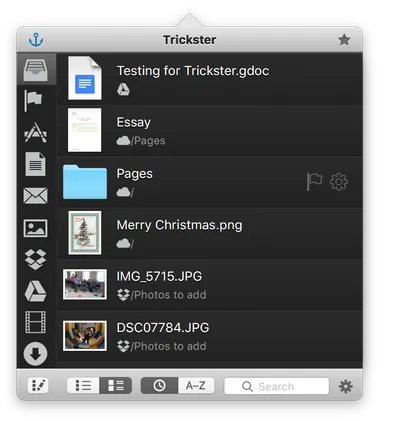The image size is (404, 421).
Task: Click the blue Pages folder icon
Action: pos(85,182)
